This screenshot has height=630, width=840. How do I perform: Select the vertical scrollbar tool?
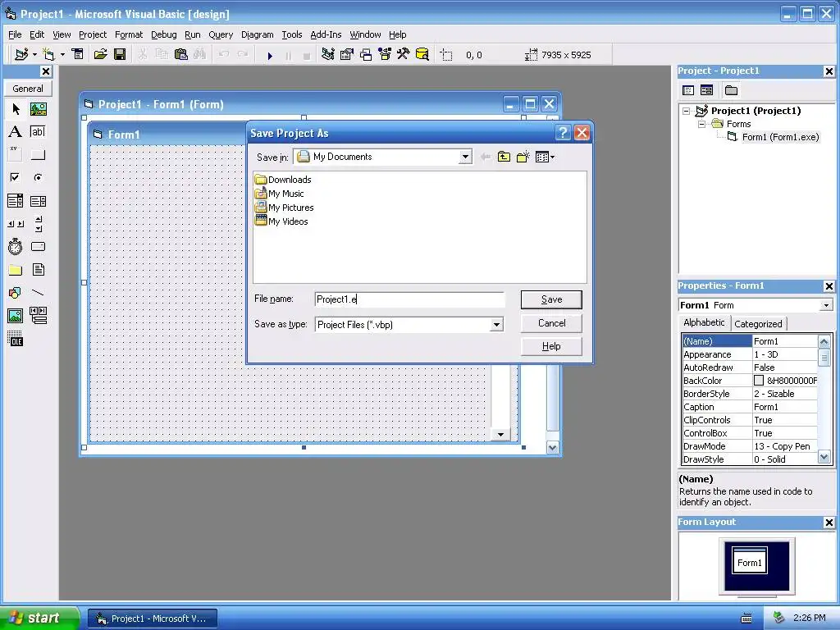point(38,223)
